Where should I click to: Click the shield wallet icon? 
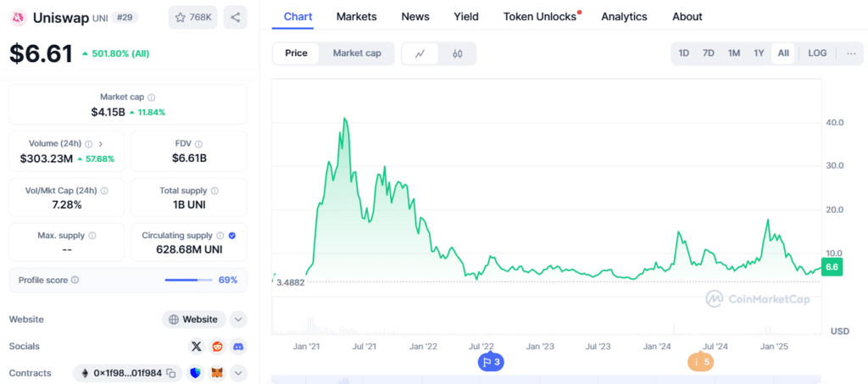click(194, 373)
